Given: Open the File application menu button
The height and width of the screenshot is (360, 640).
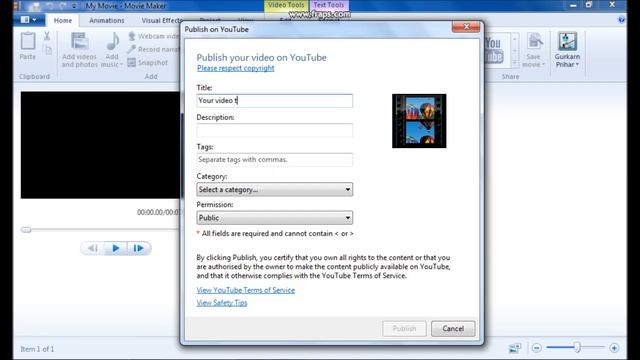Looking at the screenshot, I should (x=28, y=20).
